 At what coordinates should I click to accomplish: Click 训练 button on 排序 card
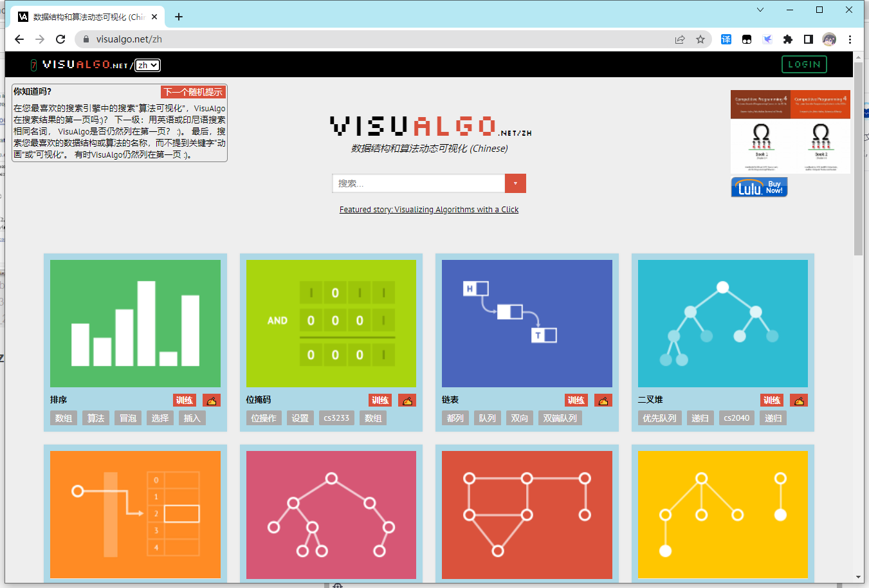[185, 400]
